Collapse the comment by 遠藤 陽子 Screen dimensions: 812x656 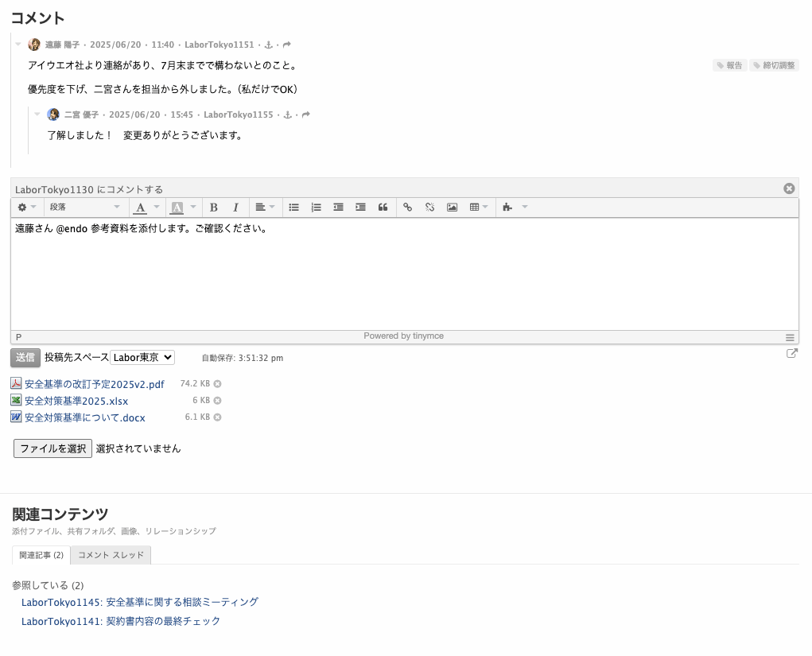point(18,45)
